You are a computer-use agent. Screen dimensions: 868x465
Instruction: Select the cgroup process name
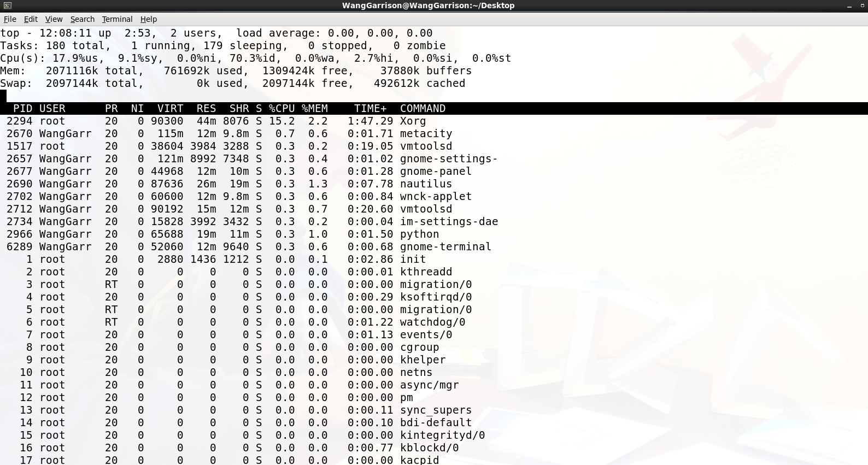pos(420,348)
